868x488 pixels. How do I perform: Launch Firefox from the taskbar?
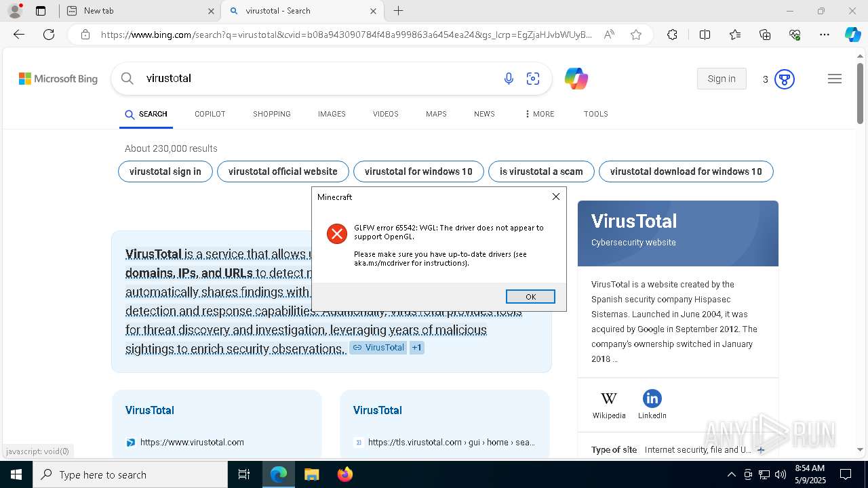344,474
